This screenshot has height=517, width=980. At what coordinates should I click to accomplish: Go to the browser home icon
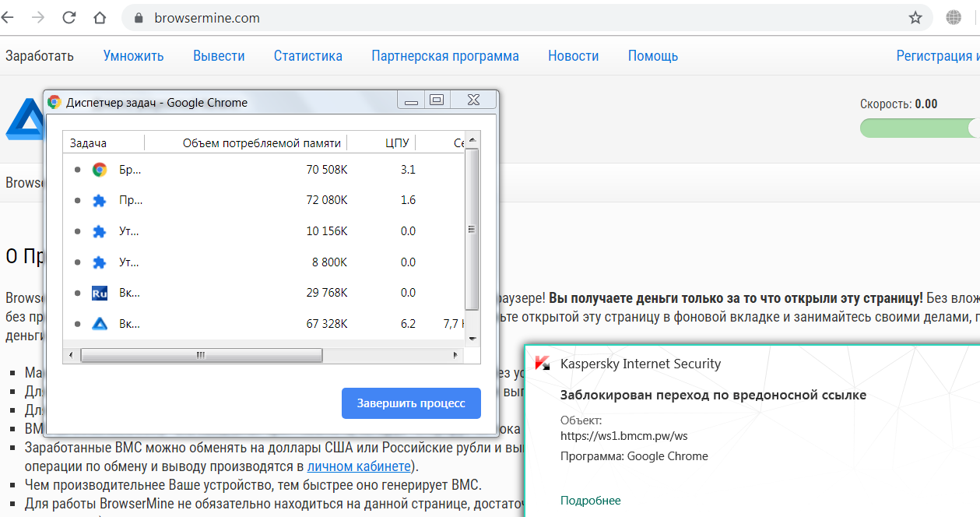pyautogui.click(x=100, y=18)
